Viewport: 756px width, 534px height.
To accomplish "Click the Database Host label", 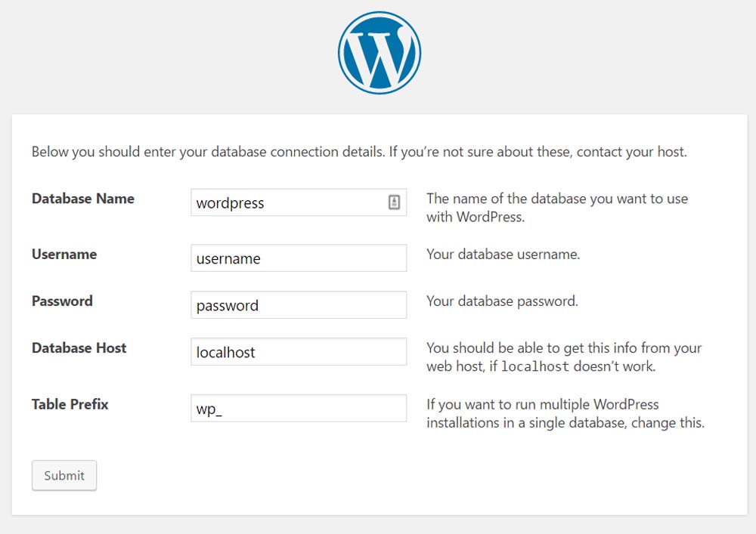I will (79, 347).
